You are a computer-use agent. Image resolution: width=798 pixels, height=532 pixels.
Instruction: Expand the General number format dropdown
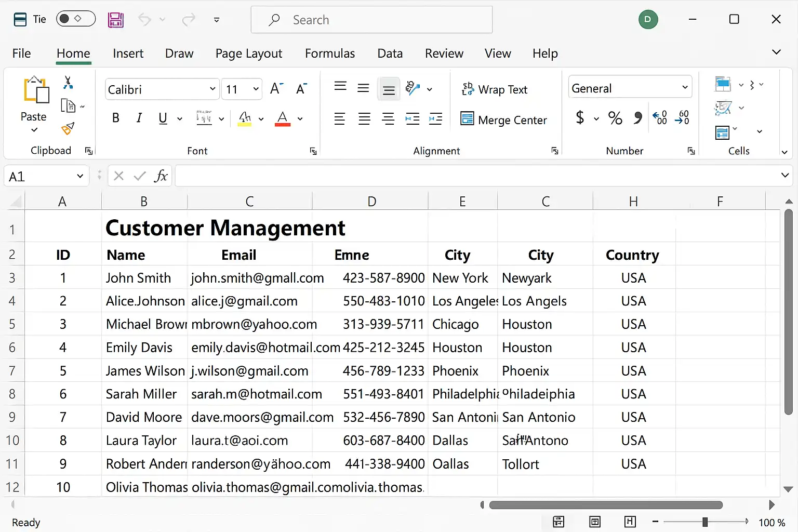685,88
